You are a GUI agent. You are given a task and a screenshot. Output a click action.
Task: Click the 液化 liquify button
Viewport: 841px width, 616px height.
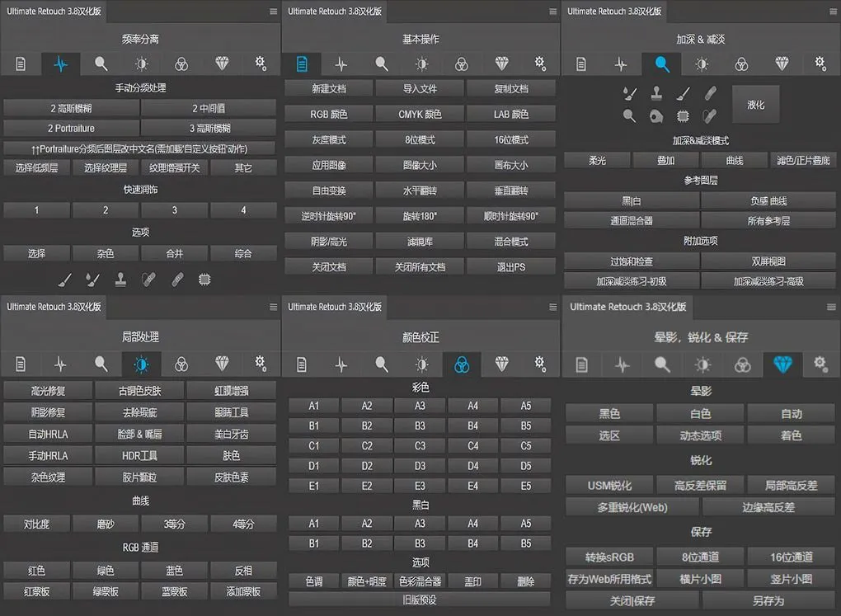755,105
